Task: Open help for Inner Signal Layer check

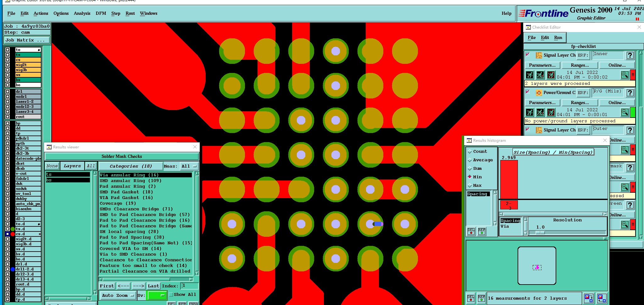Action: (x=630, y=55)
